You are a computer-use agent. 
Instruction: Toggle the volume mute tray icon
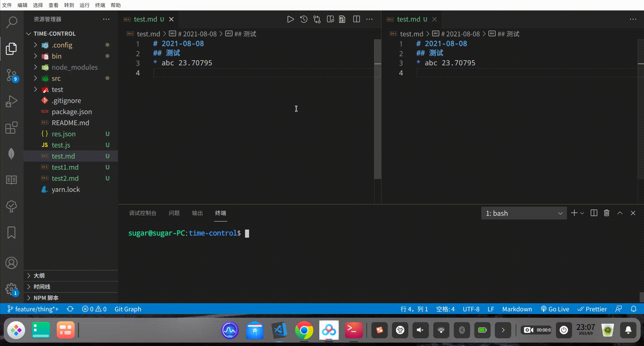point(420,330)
